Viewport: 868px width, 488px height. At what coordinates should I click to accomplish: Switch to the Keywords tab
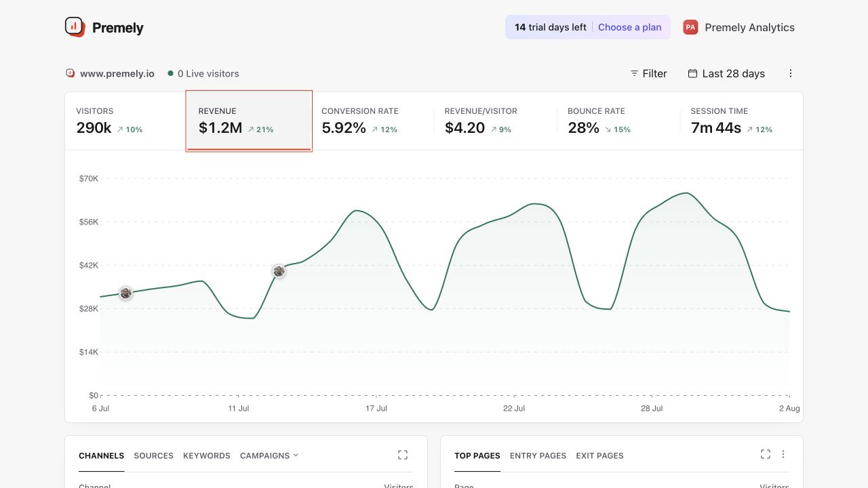pos(207,455)
